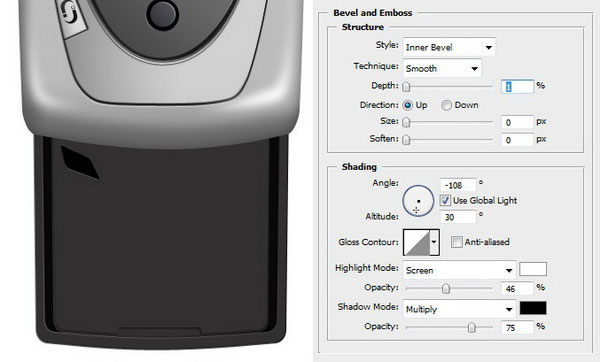The width and height of the screenshot is (600, 362).
Task: Open the Highlight Mode dropdown showing Screen
Action: pyautogui.click(x=459, y=270)
